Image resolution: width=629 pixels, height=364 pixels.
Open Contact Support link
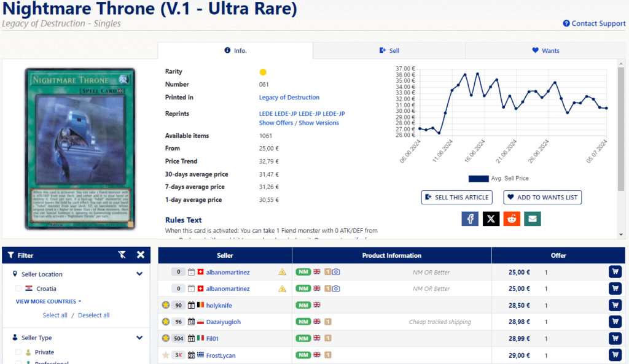click(x=594, y=23)
